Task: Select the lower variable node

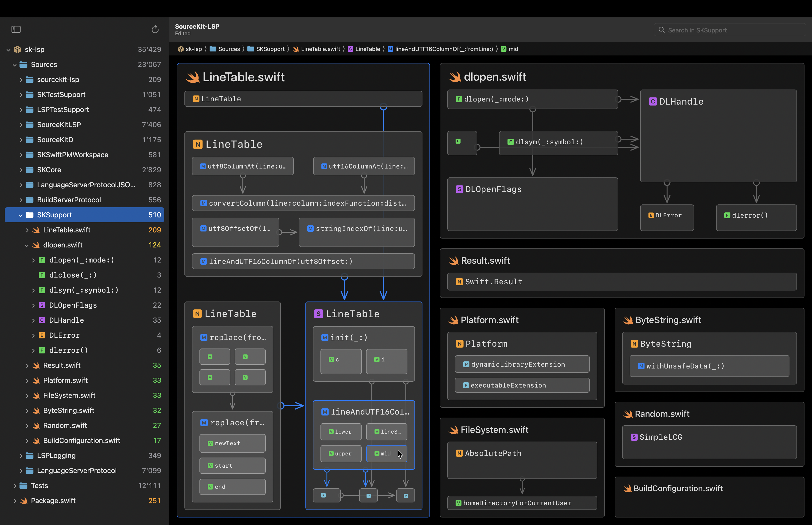Action: [341, 432]
